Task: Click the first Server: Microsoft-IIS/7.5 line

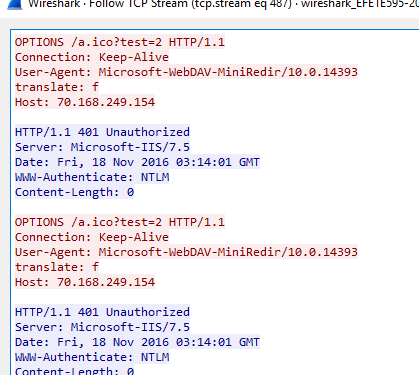Action: point(102,147)
